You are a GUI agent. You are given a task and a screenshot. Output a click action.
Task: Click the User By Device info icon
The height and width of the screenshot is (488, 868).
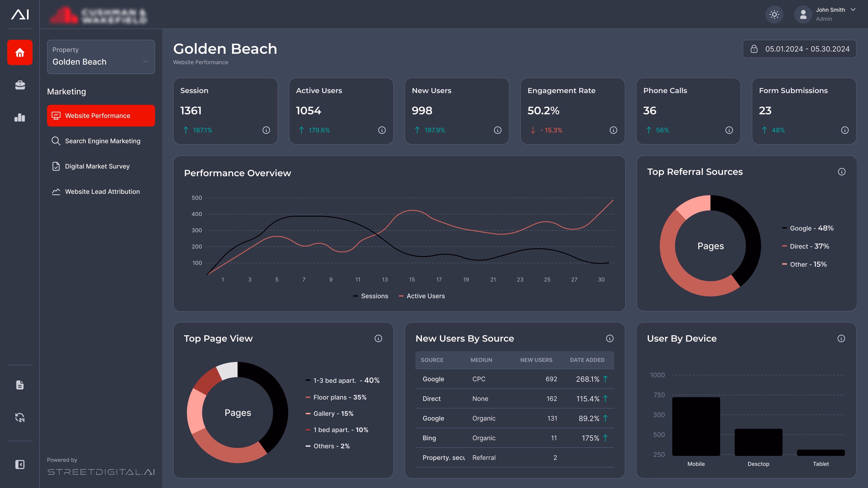pyautogui.click(x=841, y=338)
